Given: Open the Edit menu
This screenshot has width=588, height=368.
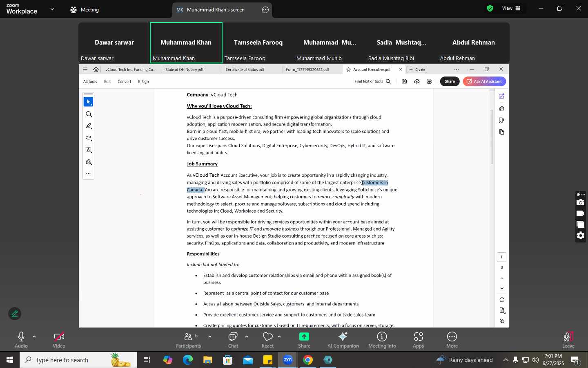Looking at the screenshot, I should (x=107, y=81).
